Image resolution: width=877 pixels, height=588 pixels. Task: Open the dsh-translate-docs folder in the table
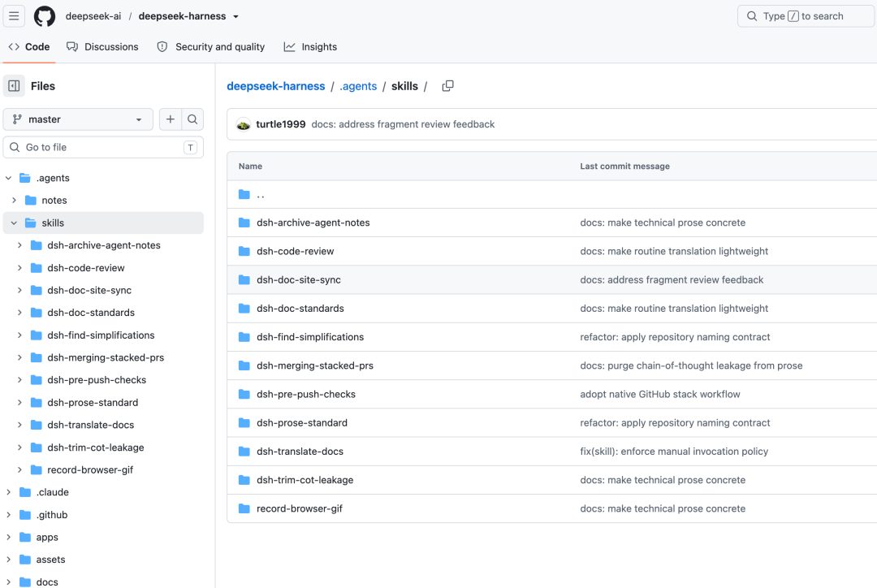tap(300, 451)
